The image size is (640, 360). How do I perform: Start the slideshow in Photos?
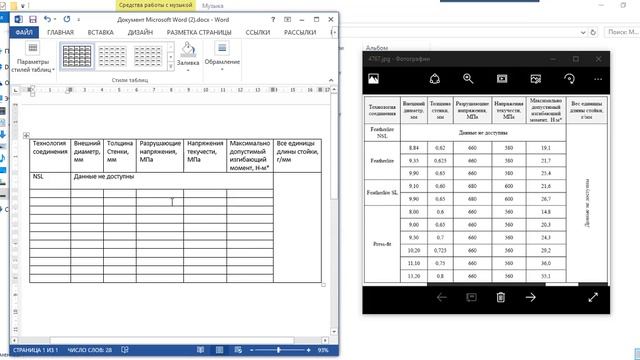502,78
